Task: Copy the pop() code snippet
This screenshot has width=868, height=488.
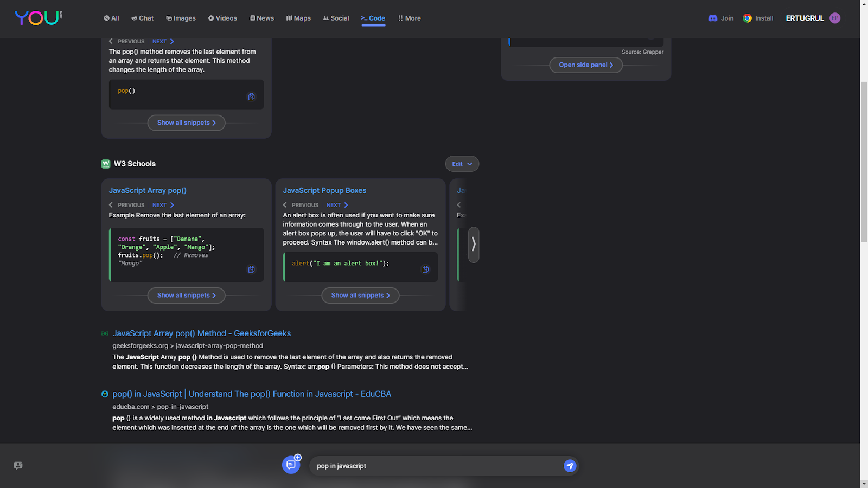Action: 251,97
